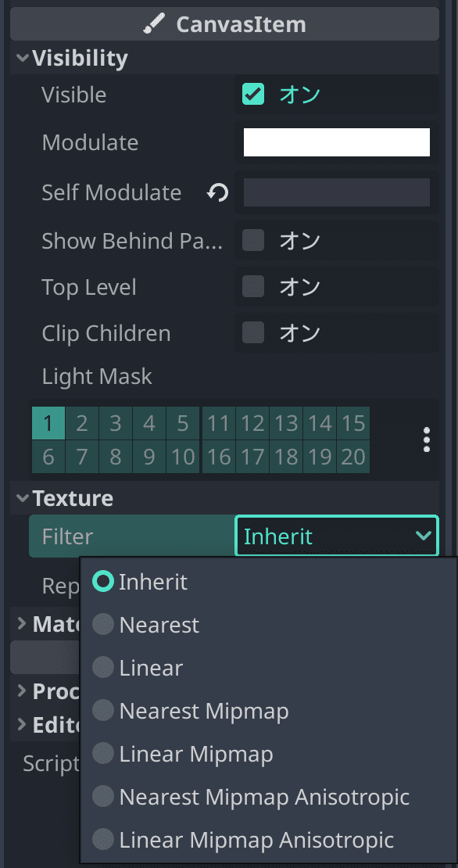This screenshot has width=458, height=868.
Task: Close the Filter Inherit dropdown
Action: [337, 536]
